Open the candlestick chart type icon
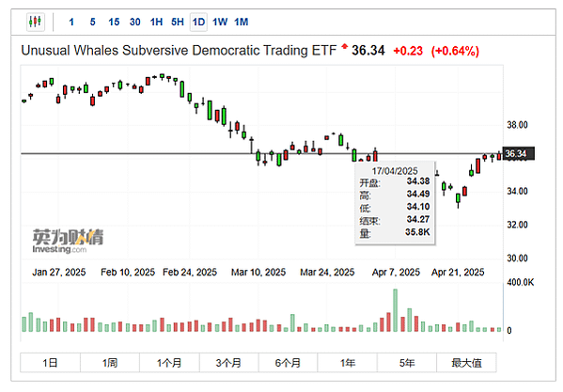 (x=35, y=22)
